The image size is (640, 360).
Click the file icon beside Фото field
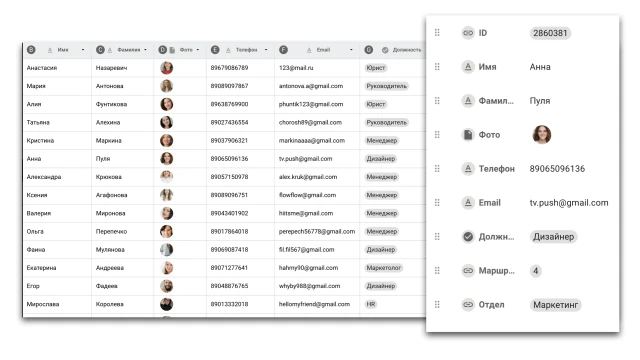468,135
